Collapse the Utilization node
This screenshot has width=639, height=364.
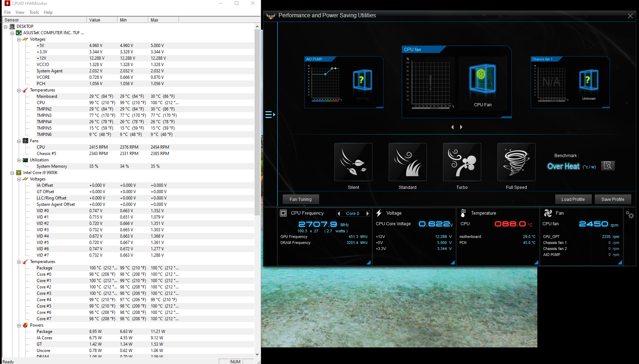point(19,160)
